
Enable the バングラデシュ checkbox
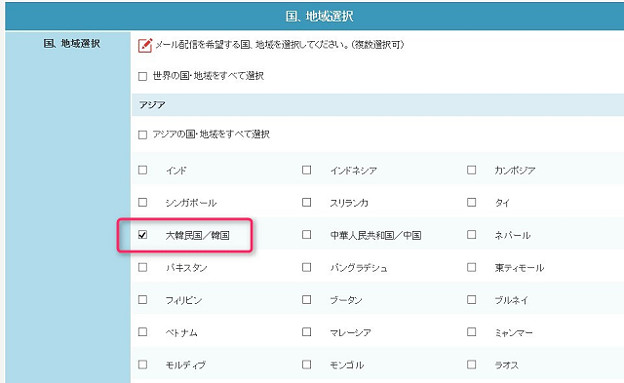click(306, 267)
